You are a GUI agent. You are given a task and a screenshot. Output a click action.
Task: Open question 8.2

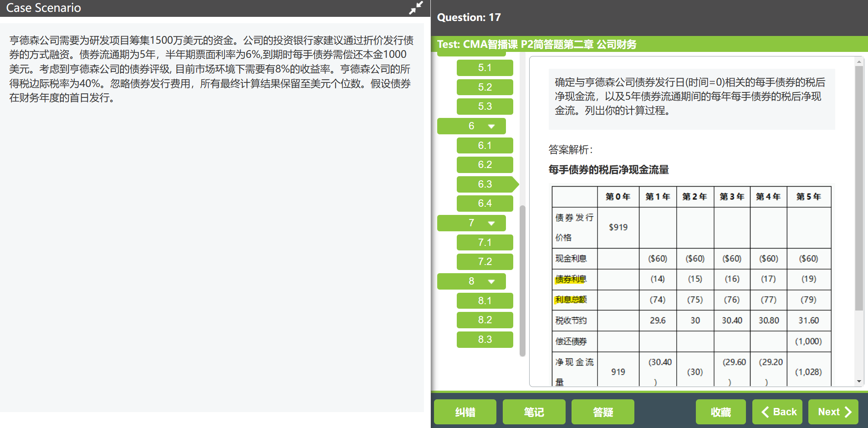point(485,320)
